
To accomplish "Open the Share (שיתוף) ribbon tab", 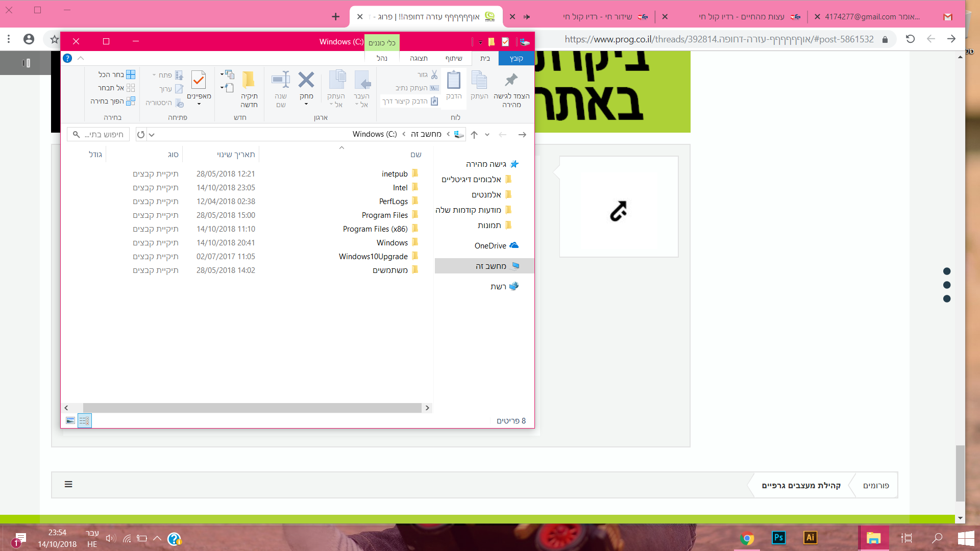I will tap(453, 58).
